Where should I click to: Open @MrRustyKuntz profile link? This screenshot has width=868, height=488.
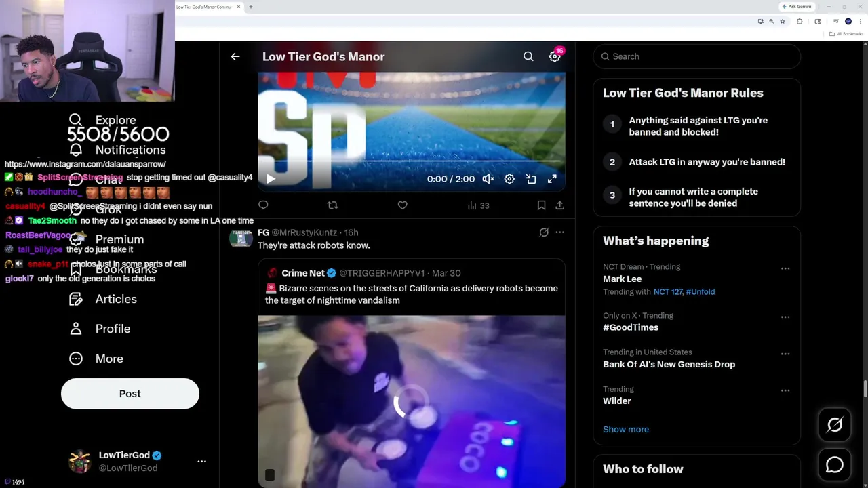304,232
